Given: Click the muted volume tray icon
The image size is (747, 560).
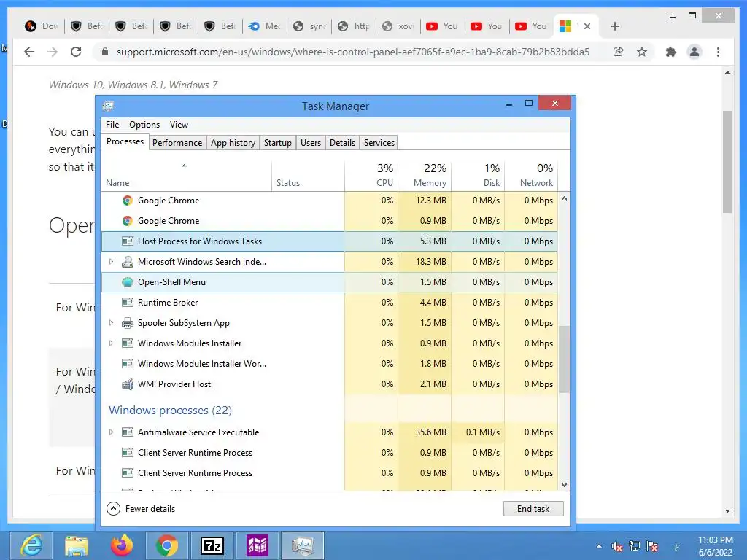Looking at the screenshot, I should coord(616,546).
